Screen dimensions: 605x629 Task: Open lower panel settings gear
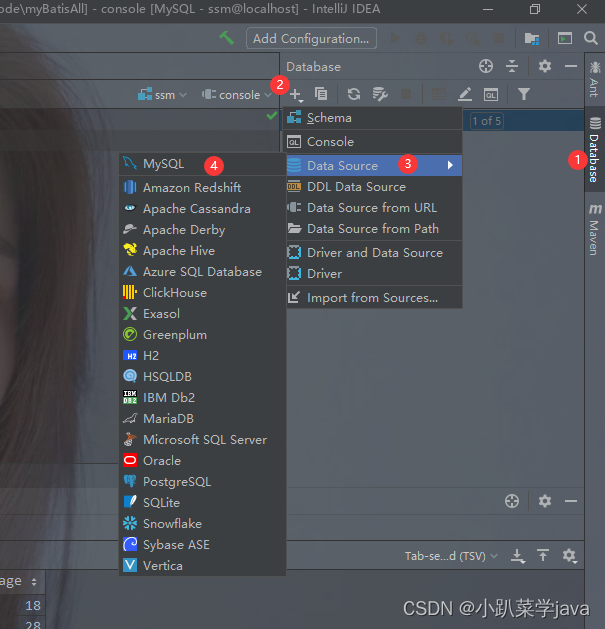coord(544,501)
